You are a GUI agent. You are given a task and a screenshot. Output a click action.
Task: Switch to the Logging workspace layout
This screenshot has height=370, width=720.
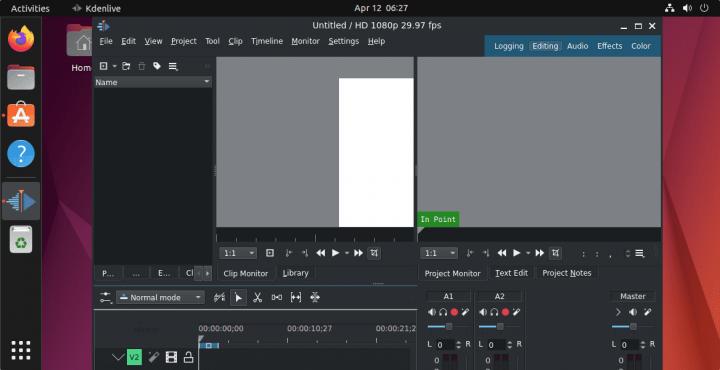509,46
